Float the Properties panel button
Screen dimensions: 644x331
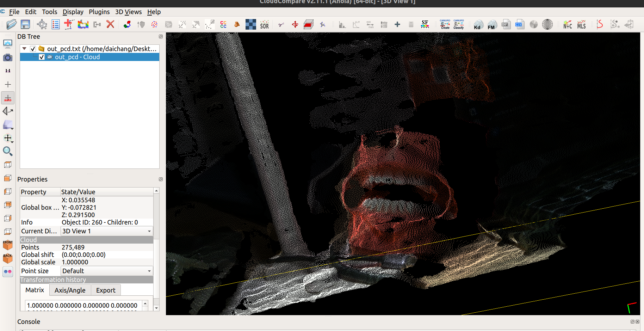coord(161,179)
